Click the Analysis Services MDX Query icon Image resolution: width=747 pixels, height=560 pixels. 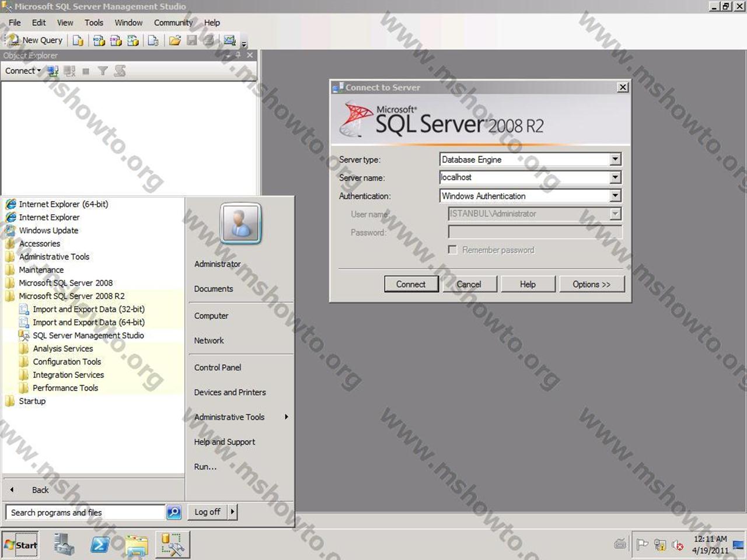pyautogui.click(x=99, y=40)
